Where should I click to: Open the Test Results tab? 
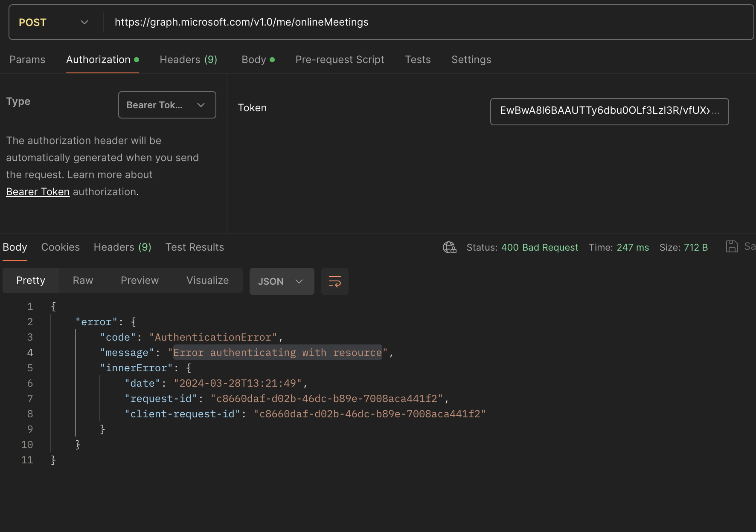(195, 247)
